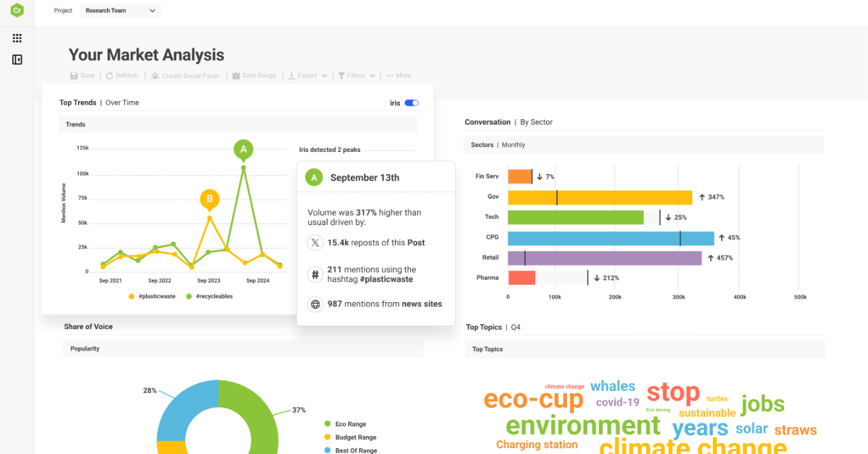The height and width of the screenshot is (454, 868).
Task: Open the Research Team project dropdown
Action: [x=120, y=11]
